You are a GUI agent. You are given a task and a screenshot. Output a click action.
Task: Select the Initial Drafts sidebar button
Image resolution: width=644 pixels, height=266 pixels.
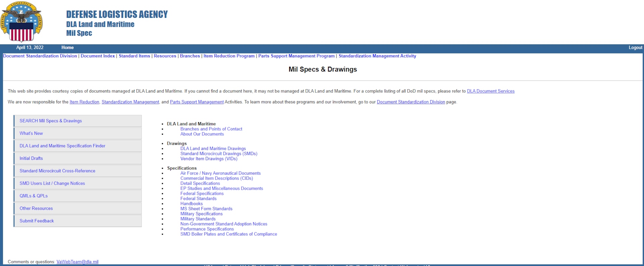78,158
